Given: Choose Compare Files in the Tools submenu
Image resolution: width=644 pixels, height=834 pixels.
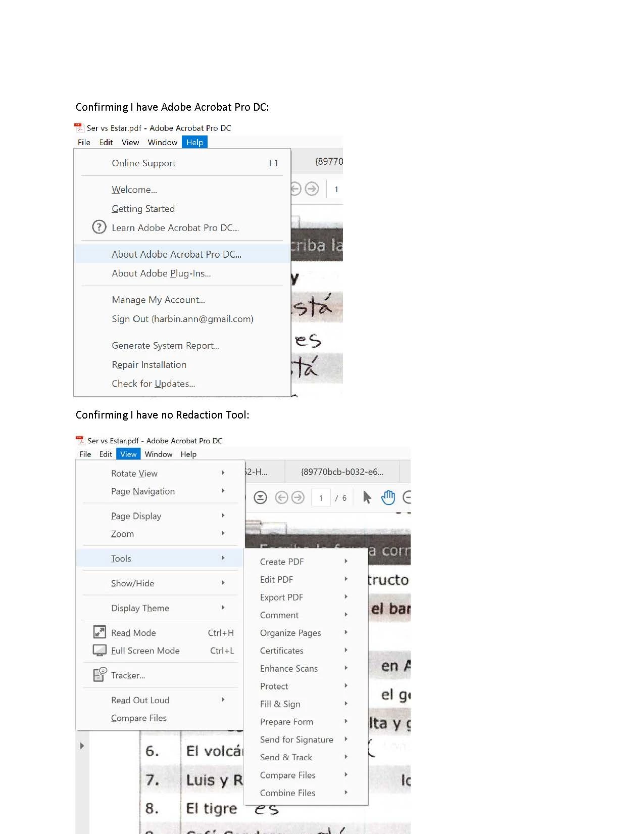Looking at the screenshot, I should point(306,775).
